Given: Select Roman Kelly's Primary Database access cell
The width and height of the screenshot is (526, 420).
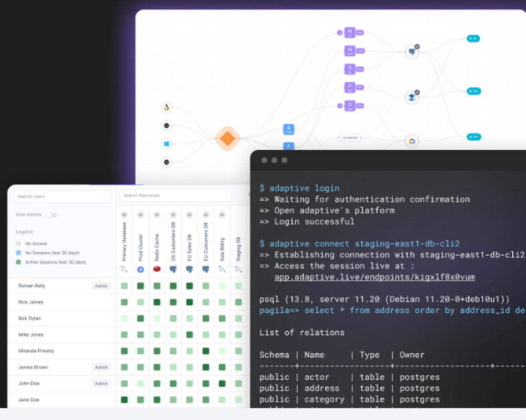Looking at the screenshot, I should coord(124,286).
